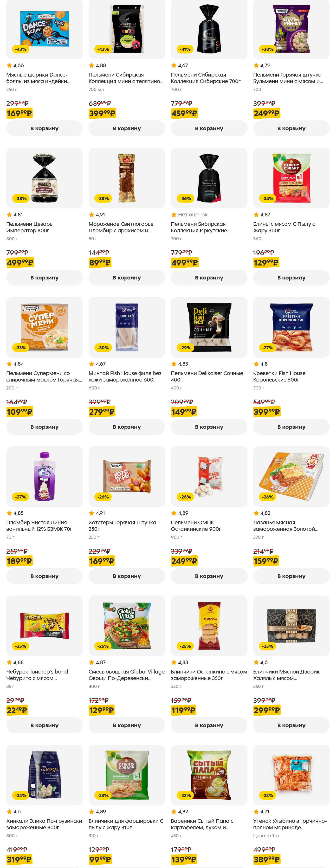The image size is (330, 868).
Task: Add Креветки Fish House Королевские to cart
Action: click(x=291, y=427)
